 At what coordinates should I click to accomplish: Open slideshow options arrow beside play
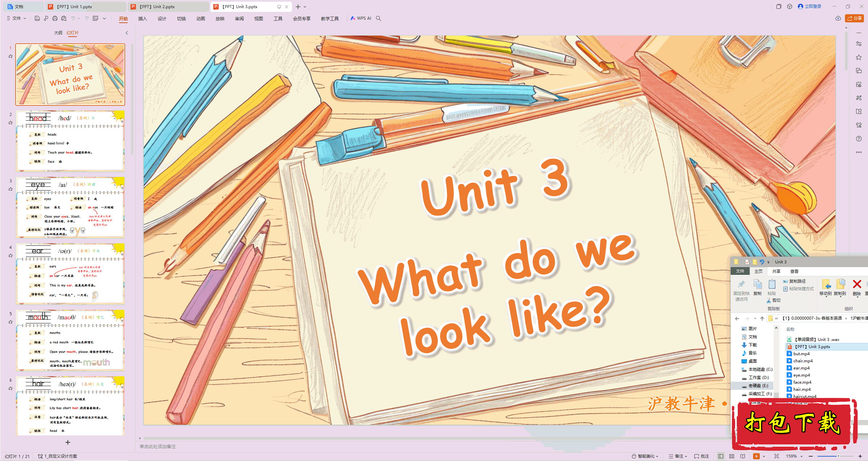tap(764, 456)
